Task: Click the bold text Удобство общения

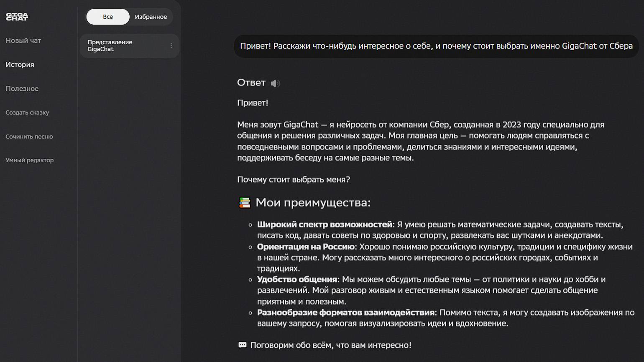Action: click(297, 279)
